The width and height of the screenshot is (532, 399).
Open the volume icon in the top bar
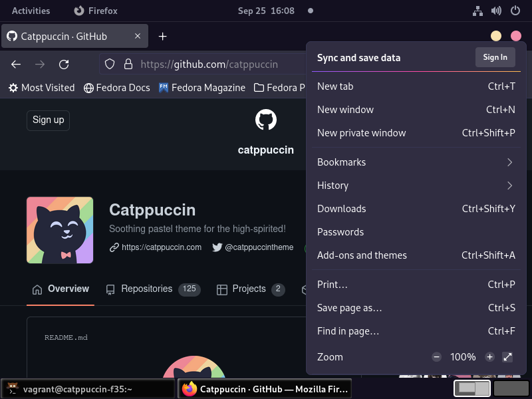pos(496,11)
